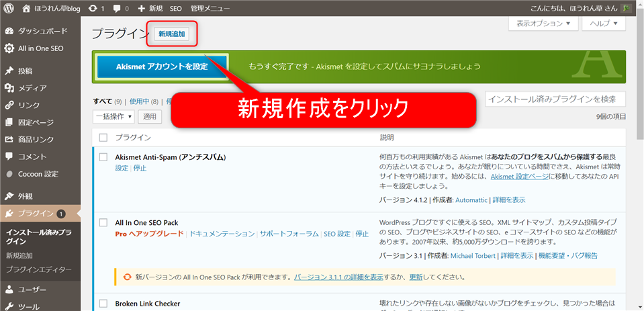Screen dimensions: 644x311
Task: Click Michael Torbert author link
Action: tap(473, 255)
